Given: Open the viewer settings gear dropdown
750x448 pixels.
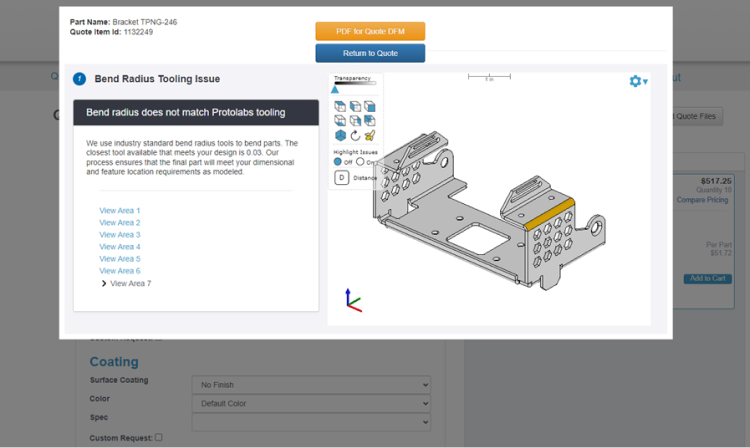Looking at the screenshot, I should (x=637, y=81).
